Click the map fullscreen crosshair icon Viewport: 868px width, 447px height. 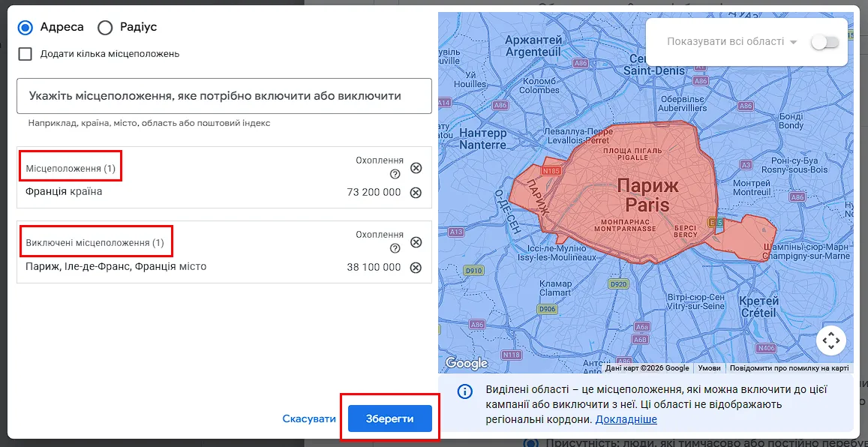click(x=831, y=340)
